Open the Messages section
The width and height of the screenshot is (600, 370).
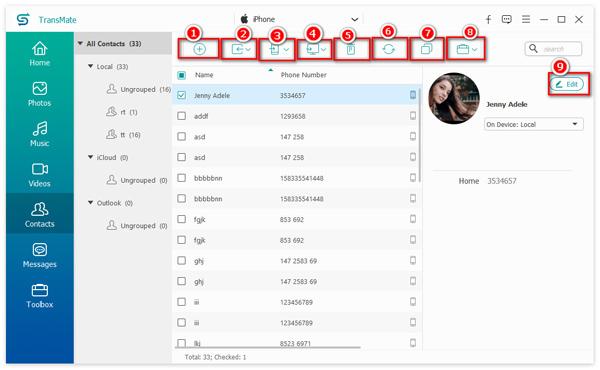[x=40, y=256]
